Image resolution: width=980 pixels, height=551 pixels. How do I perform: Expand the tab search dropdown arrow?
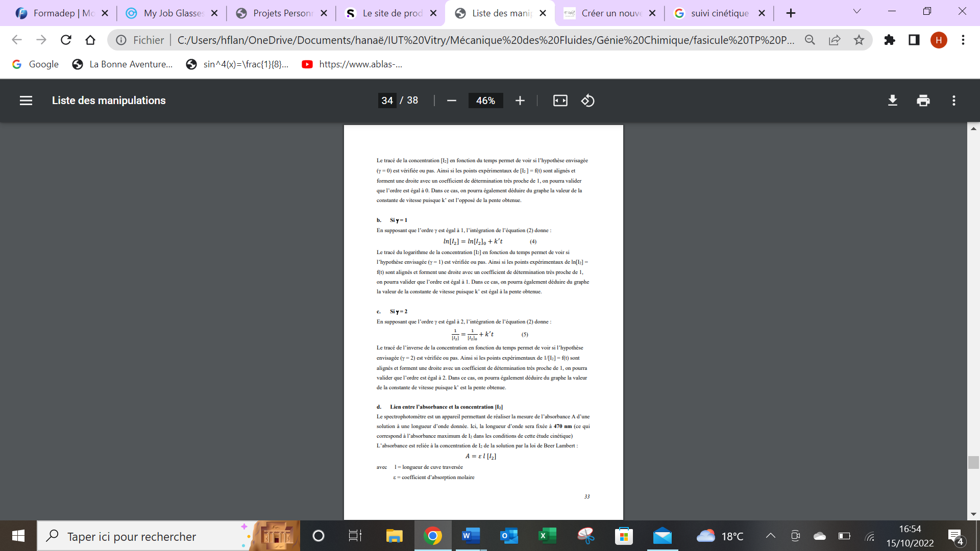[857, 11]
